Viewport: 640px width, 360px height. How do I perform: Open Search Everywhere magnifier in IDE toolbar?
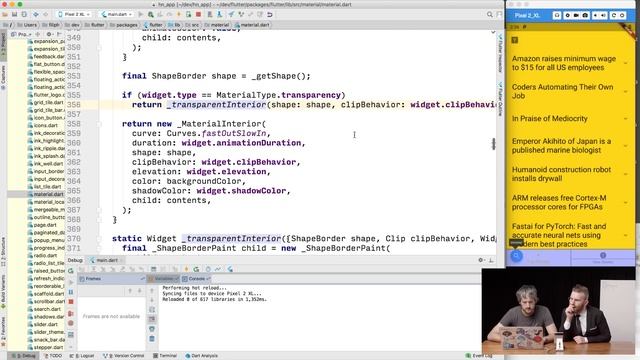pyautogui.click(x=489, y=15)
